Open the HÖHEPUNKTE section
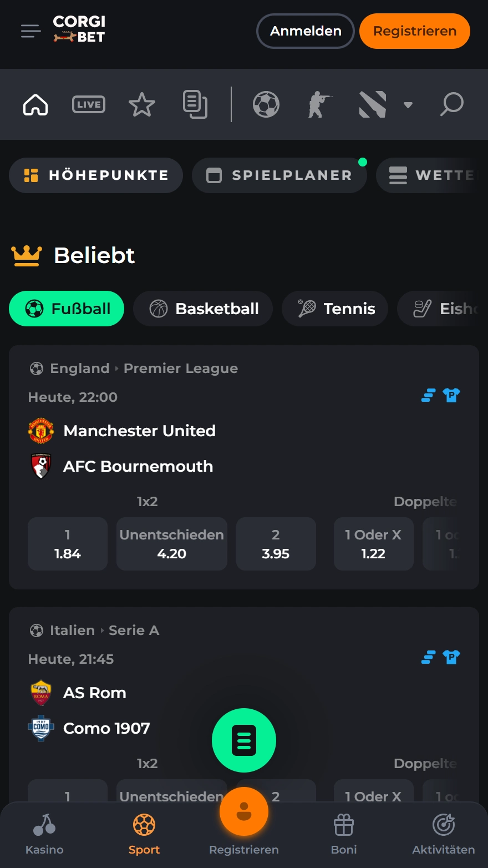 (x=95, y=175)
